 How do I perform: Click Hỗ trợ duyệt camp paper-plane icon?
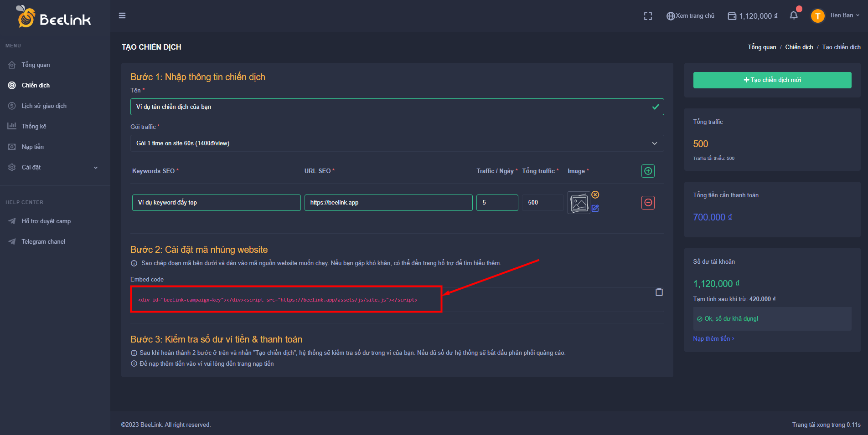point(12,221)
